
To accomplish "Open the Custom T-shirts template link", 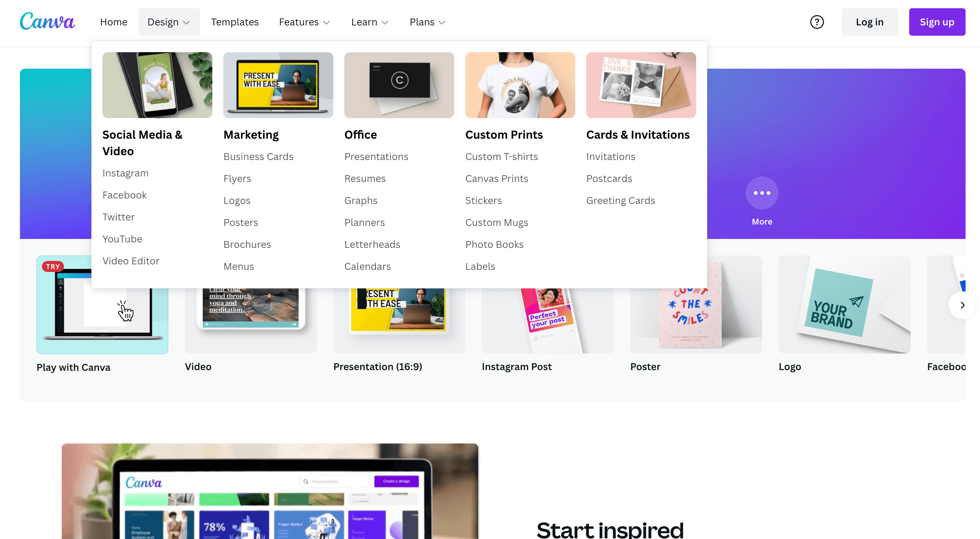I will pos(502,156).
